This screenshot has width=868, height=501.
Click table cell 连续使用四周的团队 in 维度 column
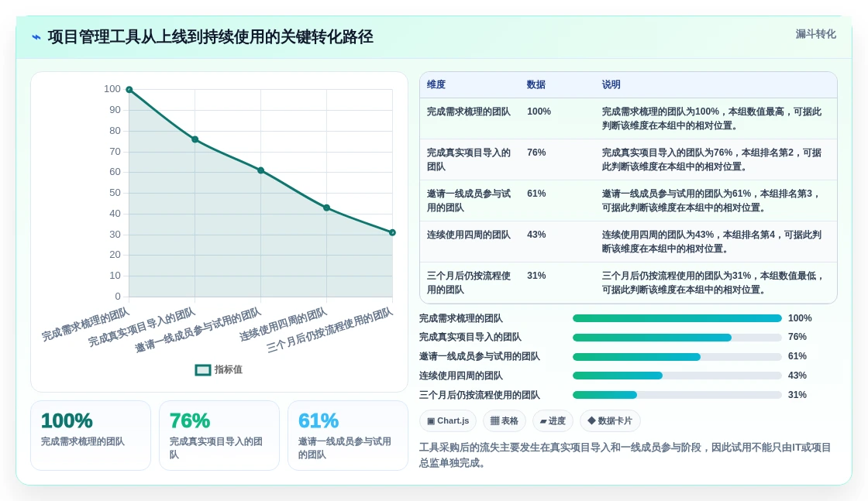click(468, 235)
